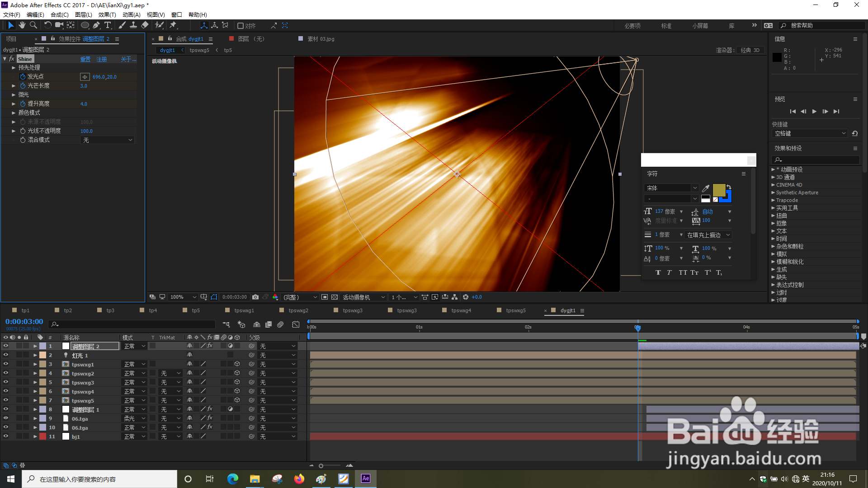Select the Hand tool
The image size is (868, 488).
(x=22, y=25)
